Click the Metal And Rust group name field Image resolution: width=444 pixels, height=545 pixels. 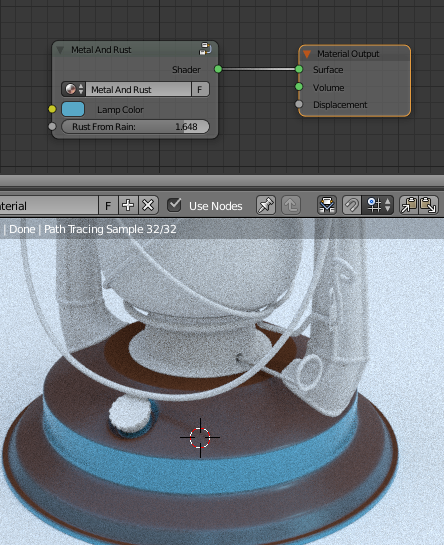click(138, 89)
